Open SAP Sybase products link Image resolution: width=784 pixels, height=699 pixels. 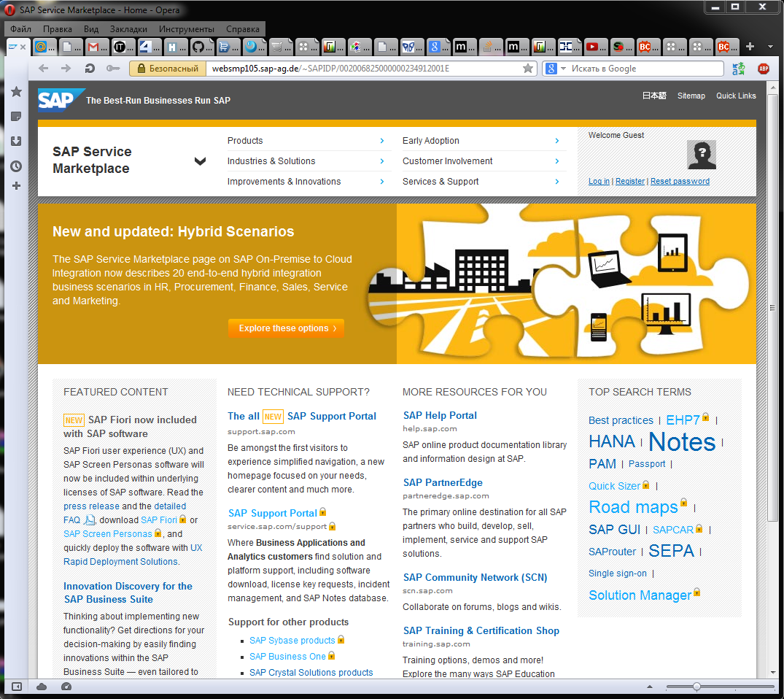(292, 641)
